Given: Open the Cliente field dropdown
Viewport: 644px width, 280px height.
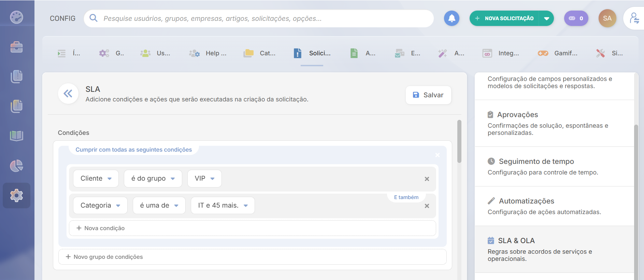Looking at the screenshot, I should [96, 179].
